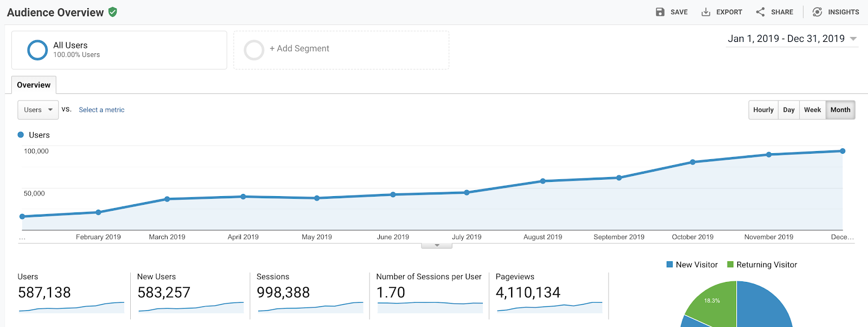This screenshot has width=868, height=327.
Task: Click the Save floppy disk icon
Action: click(660, 12)
